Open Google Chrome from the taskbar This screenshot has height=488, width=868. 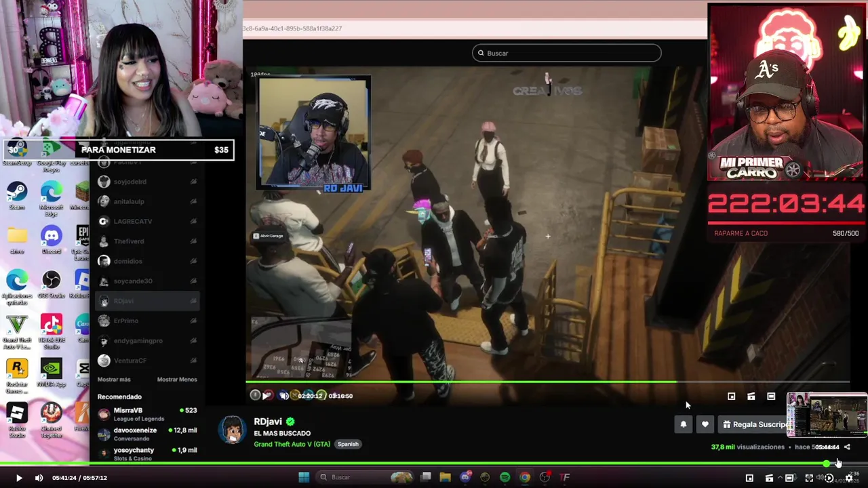(525, 477)
